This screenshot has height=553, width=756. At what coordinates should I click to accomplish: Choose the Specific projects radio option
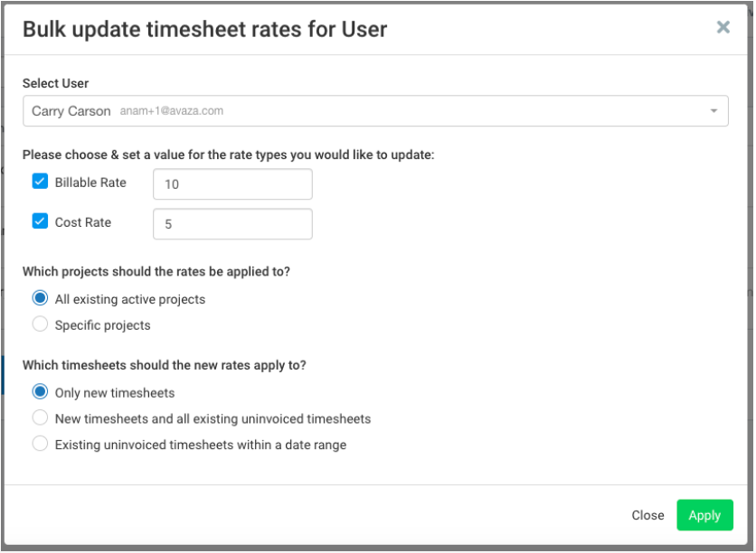[40, 324]
